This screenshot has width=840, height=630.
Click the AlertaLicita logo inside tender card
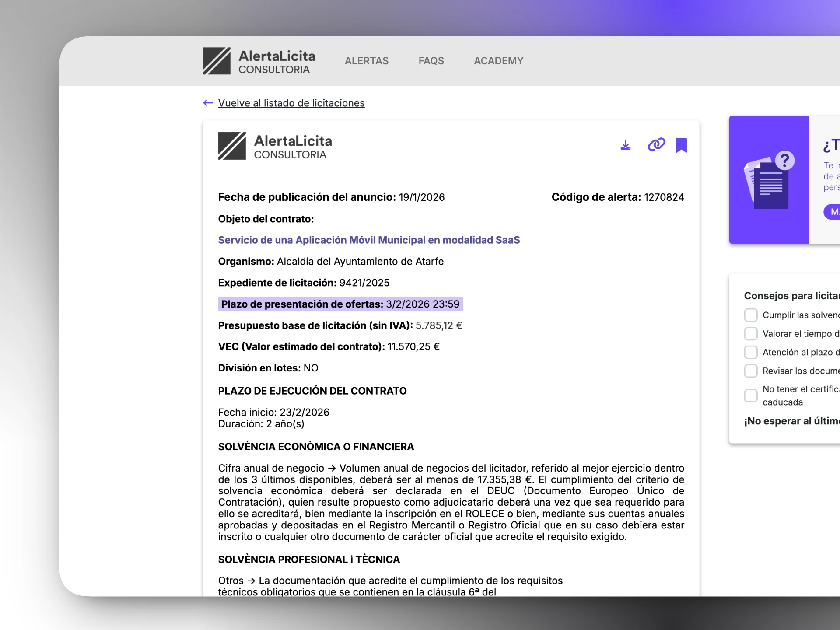[275, 146]
